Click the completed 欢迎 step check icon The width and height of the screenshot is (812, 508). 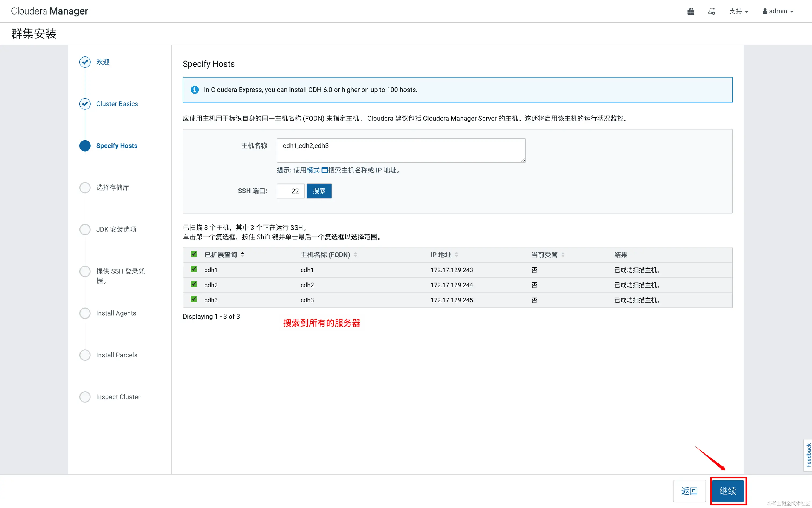[85, 62]
